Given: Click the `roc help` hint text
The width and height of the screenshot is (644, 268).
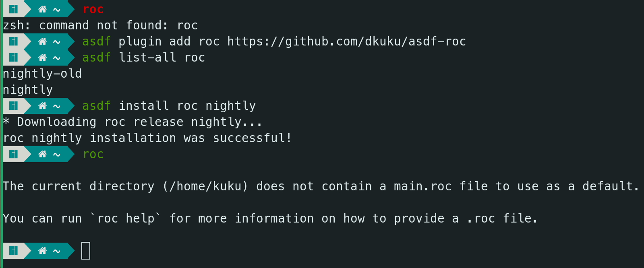Looking at the screenshot, I should tap(126, 219).
